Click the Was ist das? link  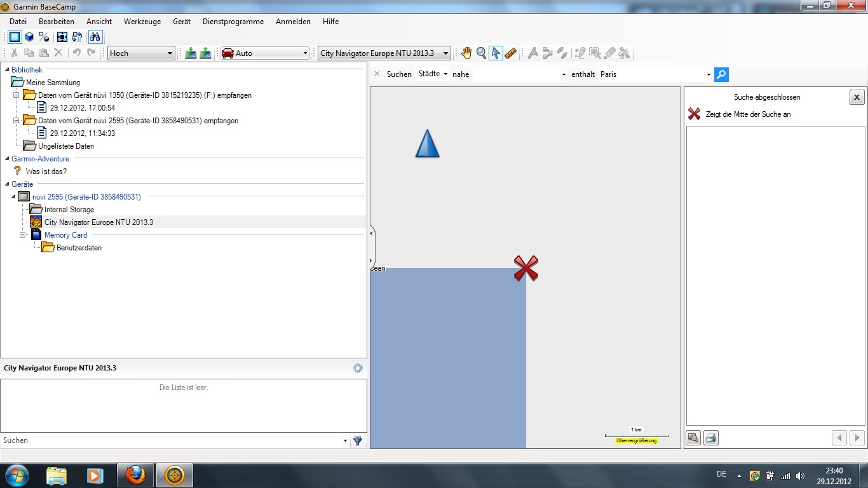pos(46,172)
